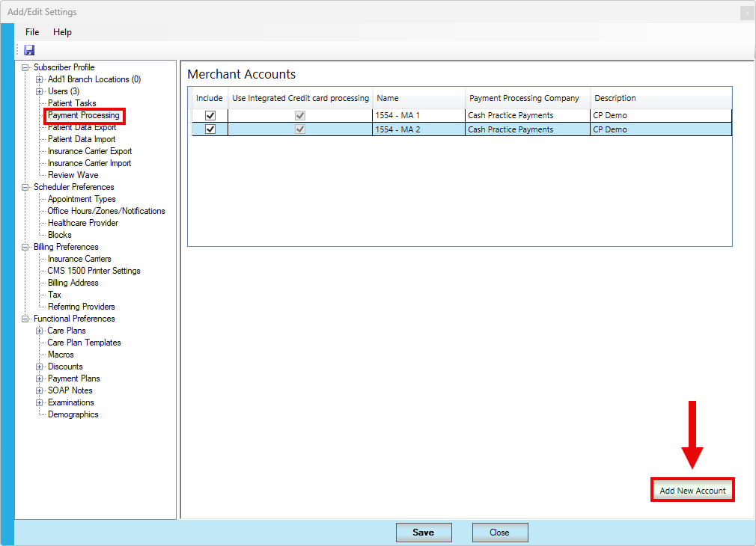756x546 pixels.
Task: Collapse the Functional Preferences node
Action: pyautogui.click(x=25, y=319)
